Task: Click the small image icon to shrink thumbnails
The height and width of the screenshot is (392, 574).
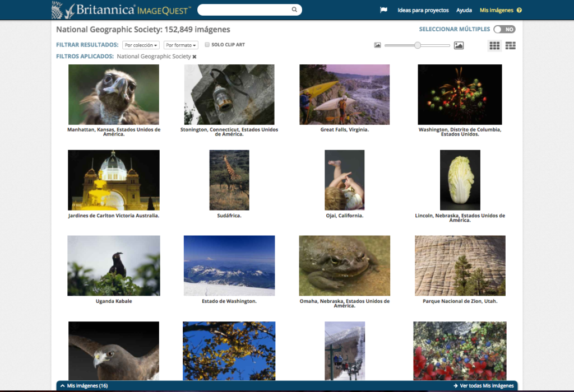Action: (x=377, y=45)
